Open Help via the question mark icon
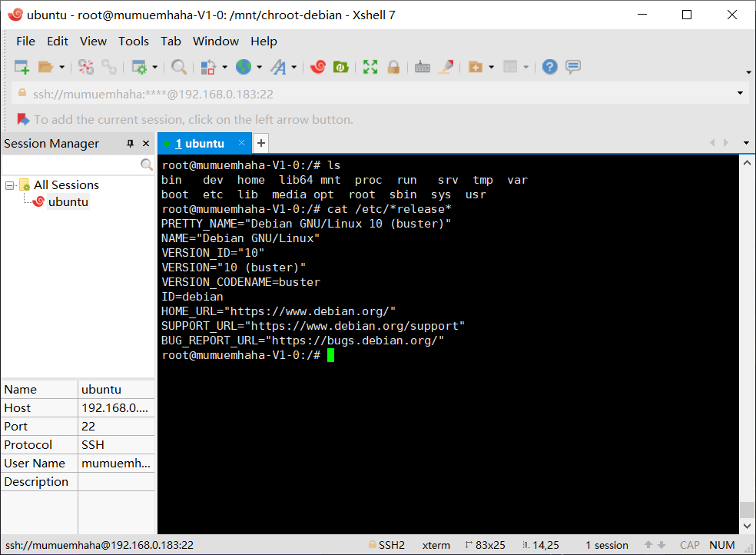 coord(549,67)
